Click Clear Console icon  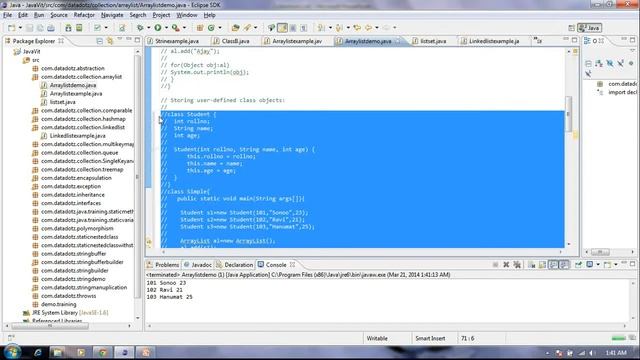pyautogui.click(x=531, y=264)
